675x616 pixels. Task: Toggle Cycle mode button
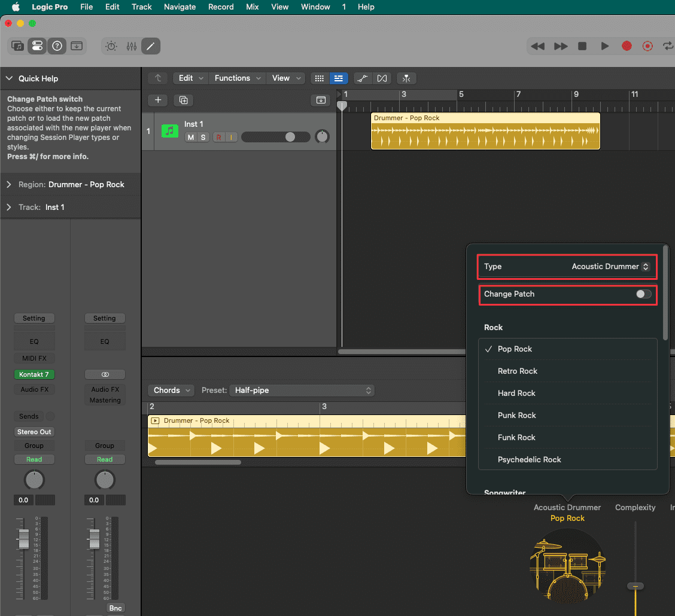point(668,46)
